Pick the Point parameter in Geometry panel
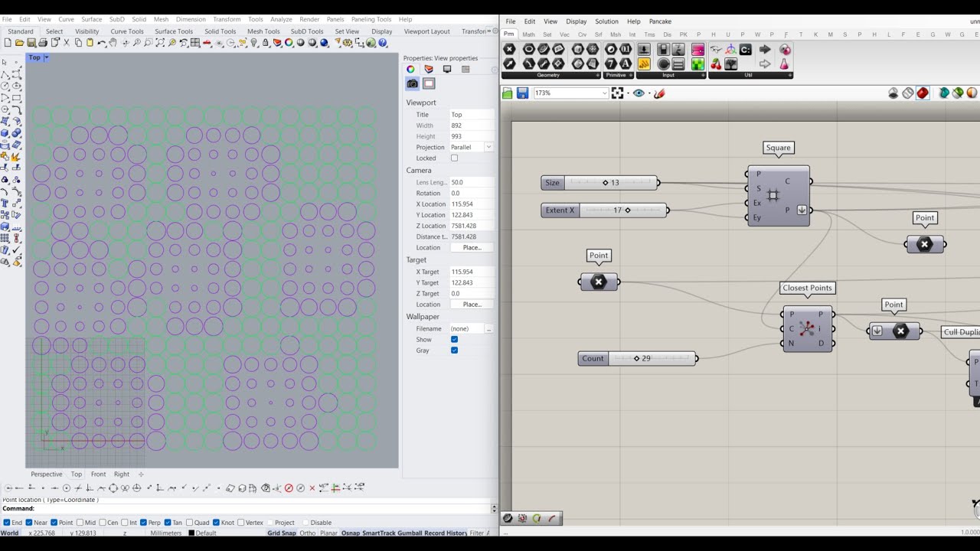 click(x=509, y=49)
